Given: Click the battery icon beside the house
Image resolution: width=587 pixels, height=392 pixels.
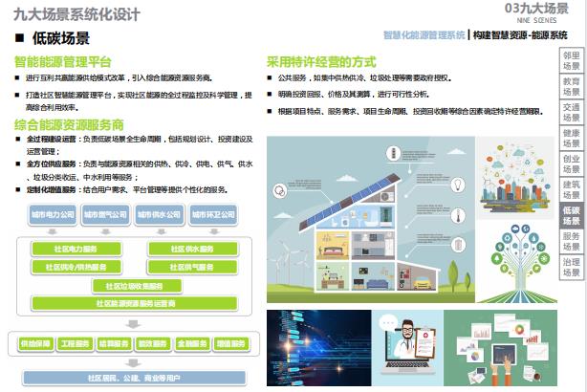Looking at the screenshot, I should point(457,245).
